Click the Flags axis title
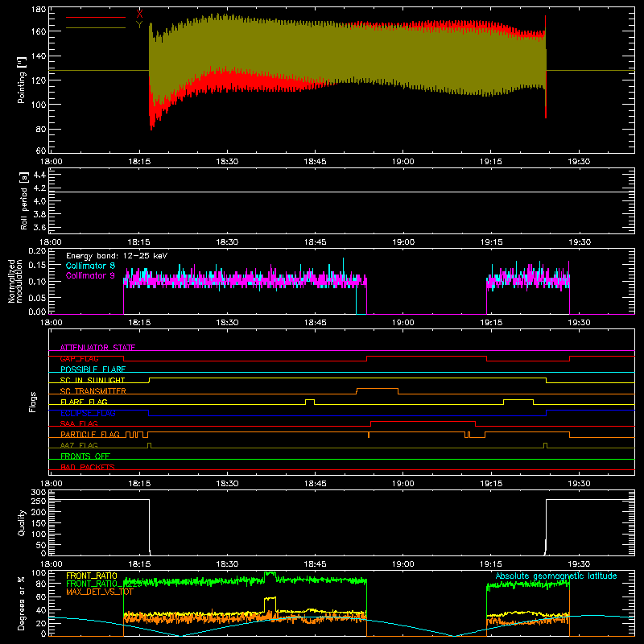 32,402
